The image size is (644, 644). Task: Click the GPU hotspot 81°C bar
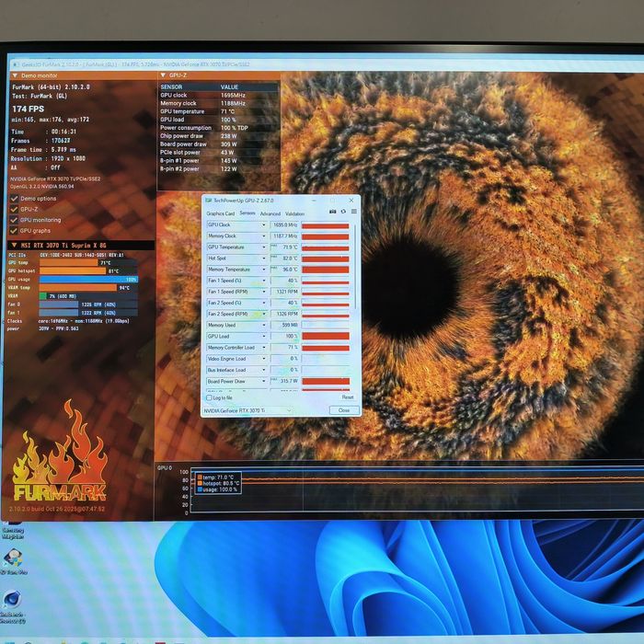click(x=73, y=271)
